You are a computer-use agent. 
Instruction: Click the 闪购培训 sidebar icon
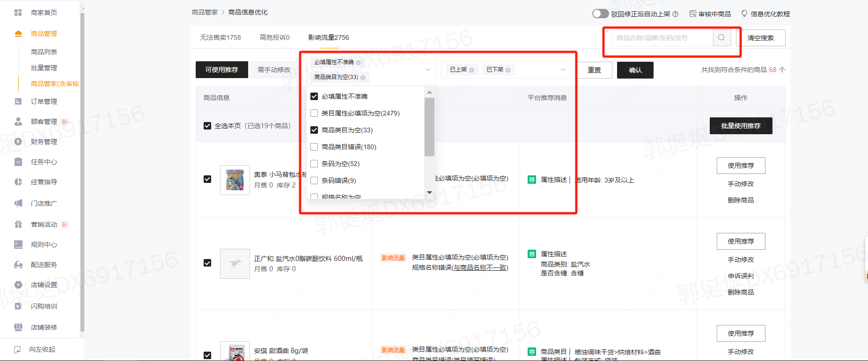(x=18, y=306)
